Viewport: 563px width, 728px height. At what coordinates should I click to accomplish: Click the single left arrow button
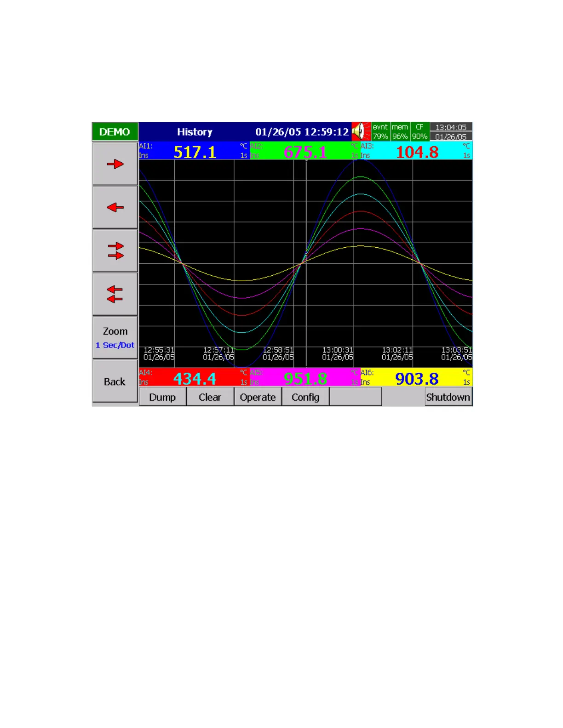pyautogui.click(x=115, y=207)
